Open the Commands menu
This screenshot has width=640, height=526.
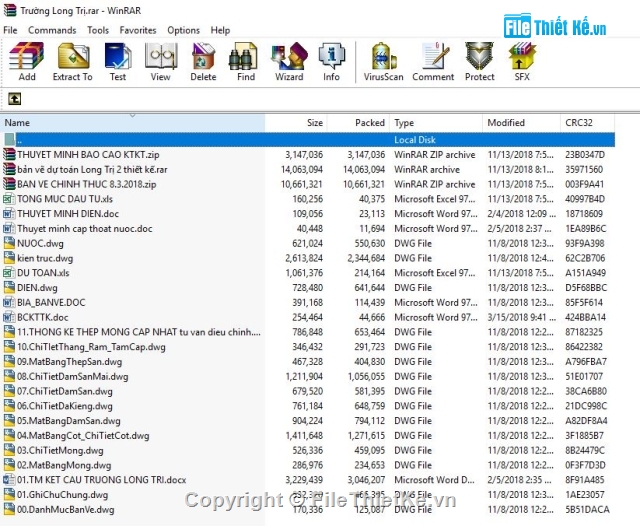pos(52,30)
